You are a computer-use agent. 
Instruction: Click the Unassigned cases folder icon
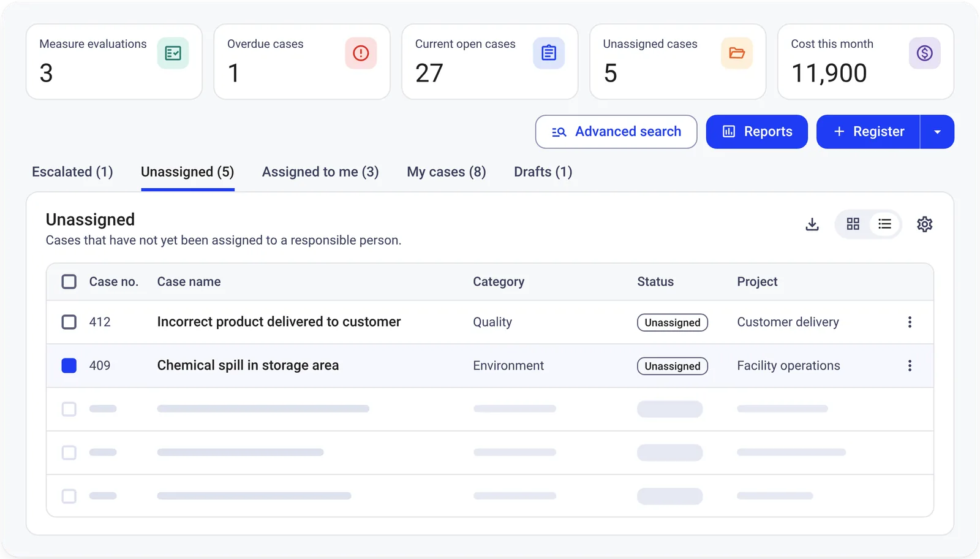click(x=737, y=53)
